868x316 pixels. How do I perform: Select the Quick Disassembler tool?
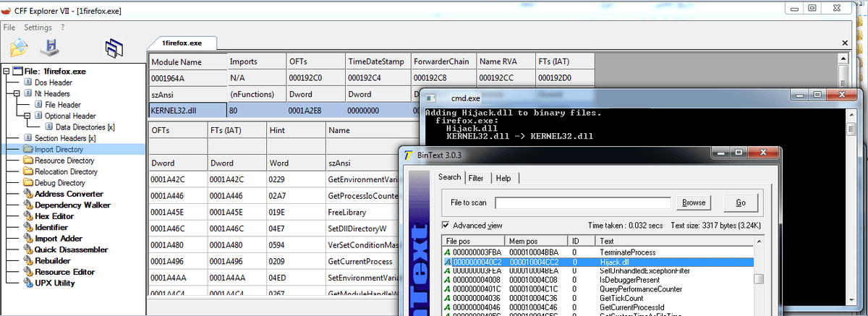pos(71,249)
